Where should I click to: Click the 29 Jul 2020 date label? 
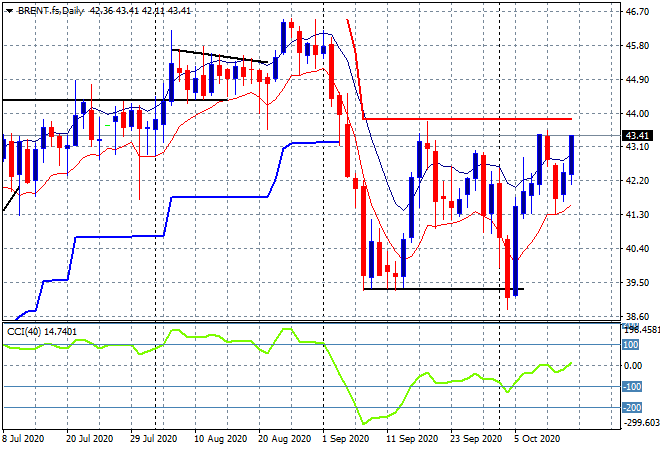(153, 439)
